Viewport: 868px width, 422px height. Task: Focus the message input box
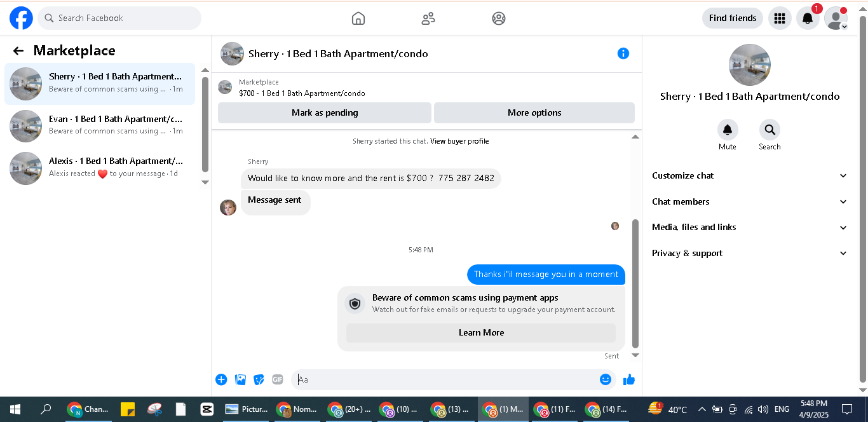(x=445, y=379)
